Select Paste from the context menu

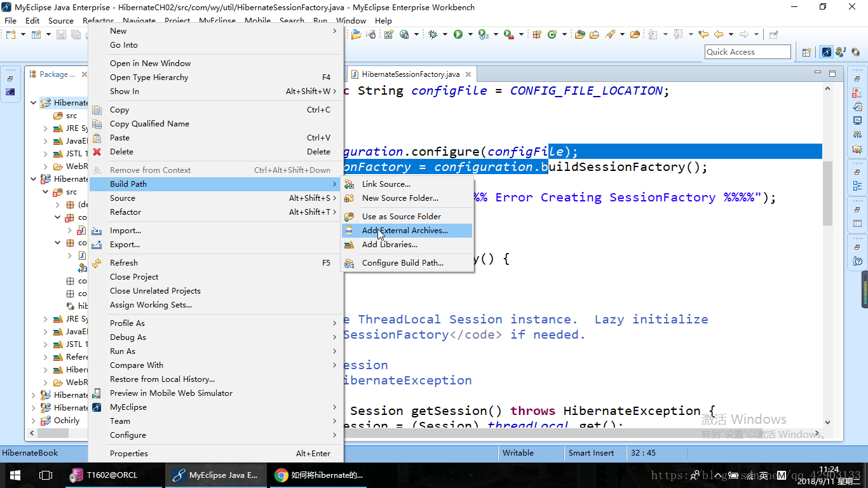tap(215, 138)
